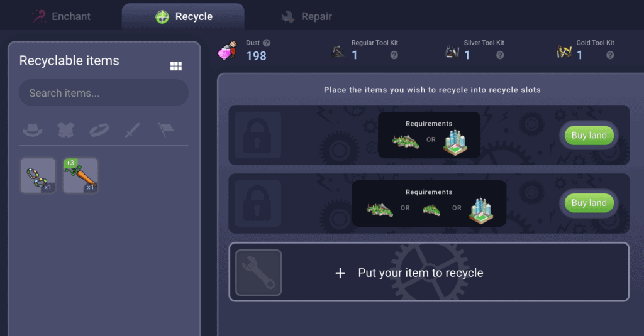
Task: Open the Gold Tool Kit help icon
Action: click(610, 55)
